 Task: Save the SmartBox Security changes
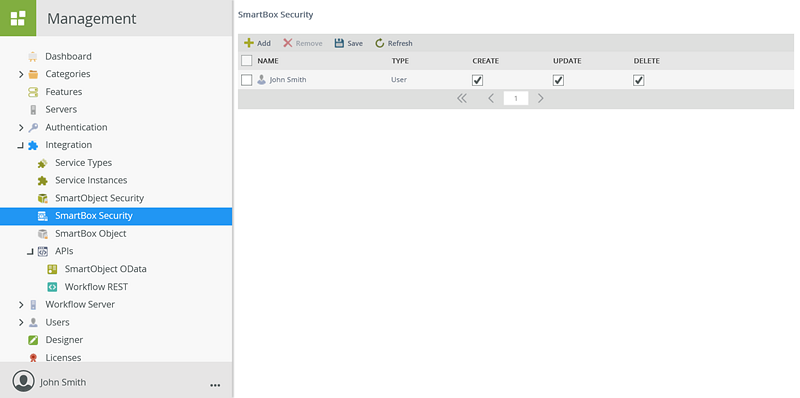pos(348,43)
